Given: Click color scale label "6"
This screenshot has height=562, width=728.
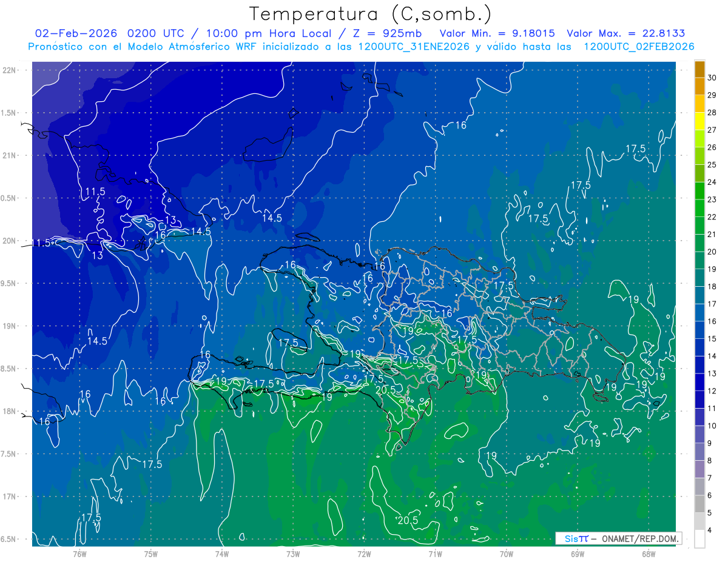Looking at the screenshot, I should coord(709,495).
